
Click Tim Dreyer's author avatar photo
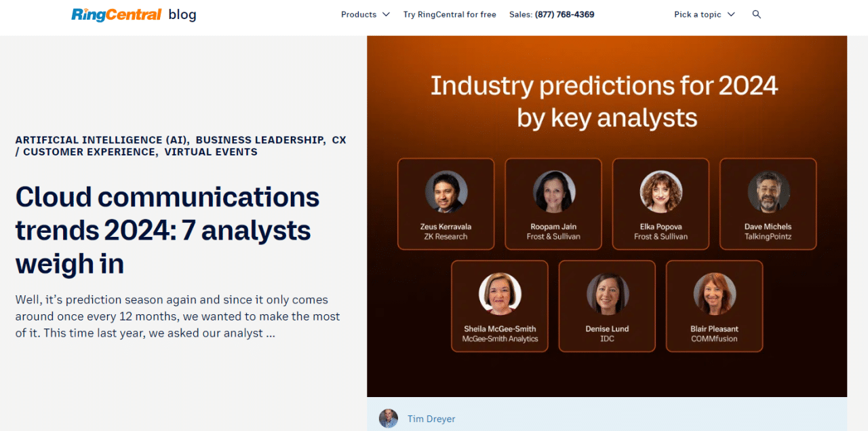click(x=388, y=418)
